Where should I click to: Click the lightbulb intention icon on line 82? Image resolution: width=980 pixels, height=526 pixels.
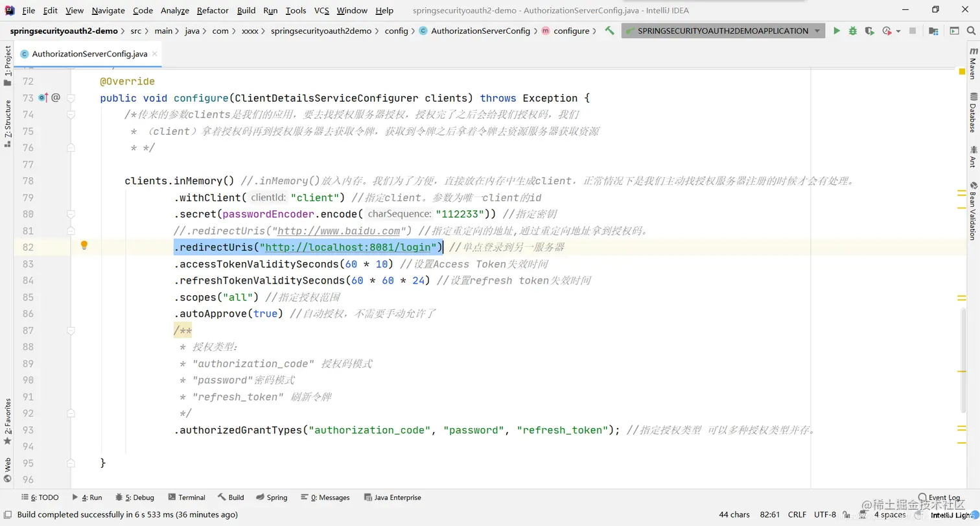click(x=84, y=246)
